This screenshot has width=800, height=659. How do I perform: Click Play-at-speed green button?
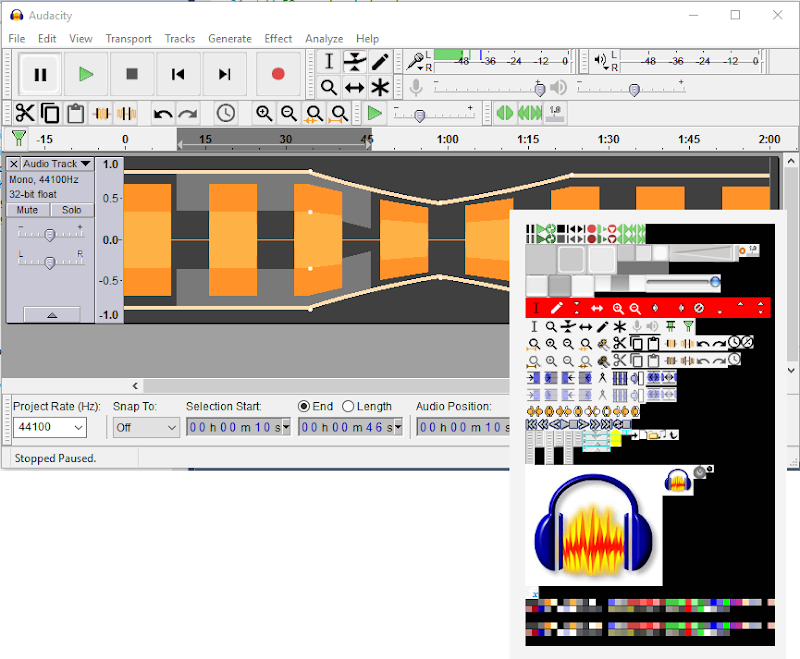coord(375,113)
